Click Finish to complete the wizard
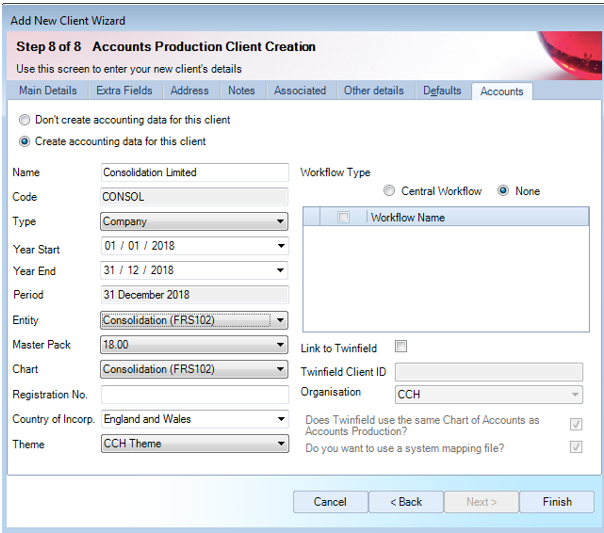This screenshot has height=533, width=604. point(557,502)
